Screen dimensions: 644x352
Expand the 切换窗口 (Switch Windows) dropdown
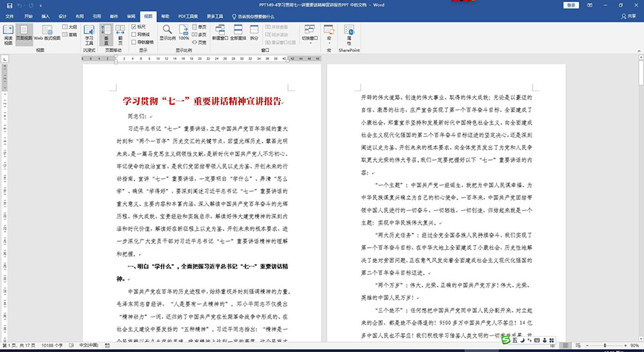point(309,40)
